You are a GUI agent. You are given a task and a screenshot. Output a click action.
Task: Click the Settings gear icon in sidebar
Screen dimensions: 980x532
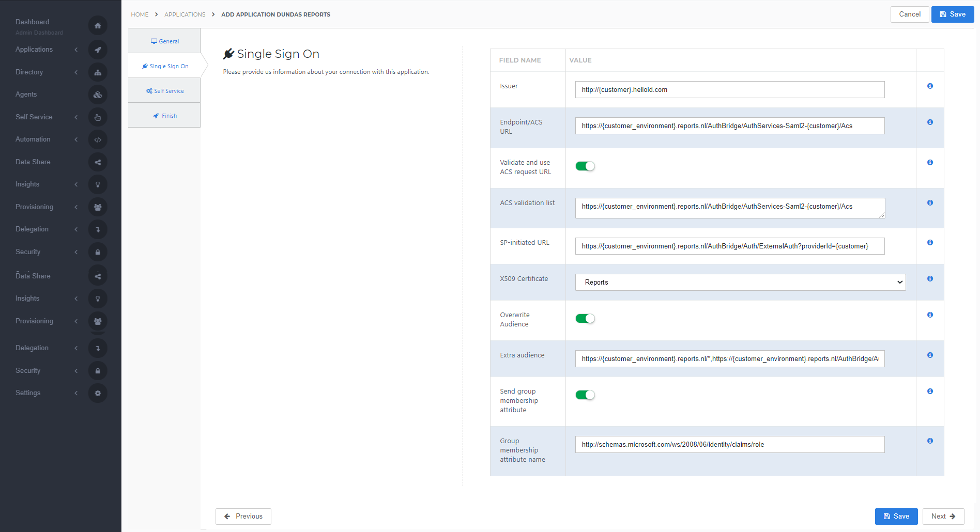click(98, 393)
